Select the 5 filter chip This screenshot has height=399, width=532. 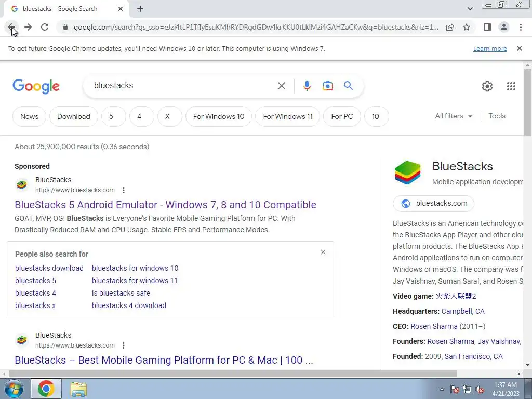point(113,116)
